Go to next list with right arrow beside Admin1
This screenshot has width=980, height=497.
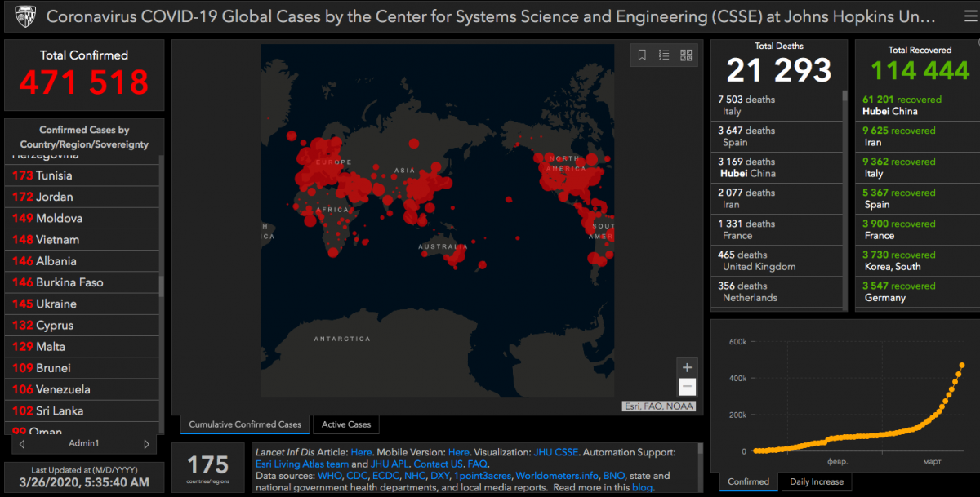point(147,444)
